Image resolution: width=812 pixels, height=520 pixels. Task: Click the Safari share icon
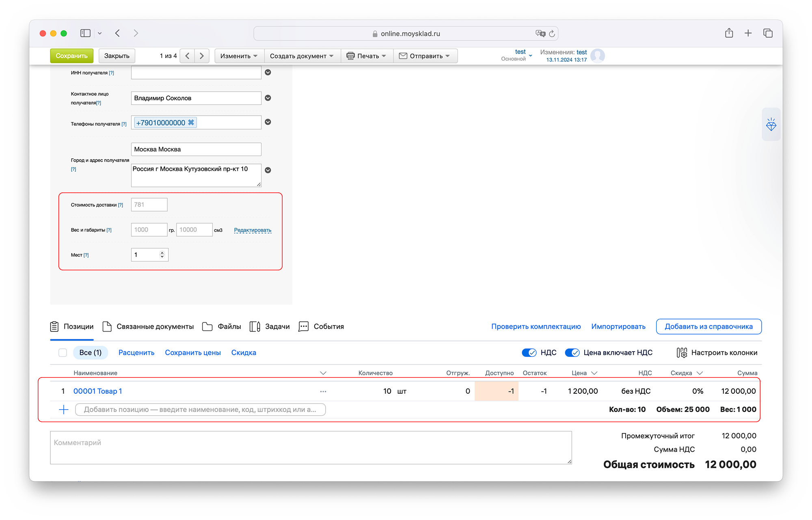pos(729,33)
